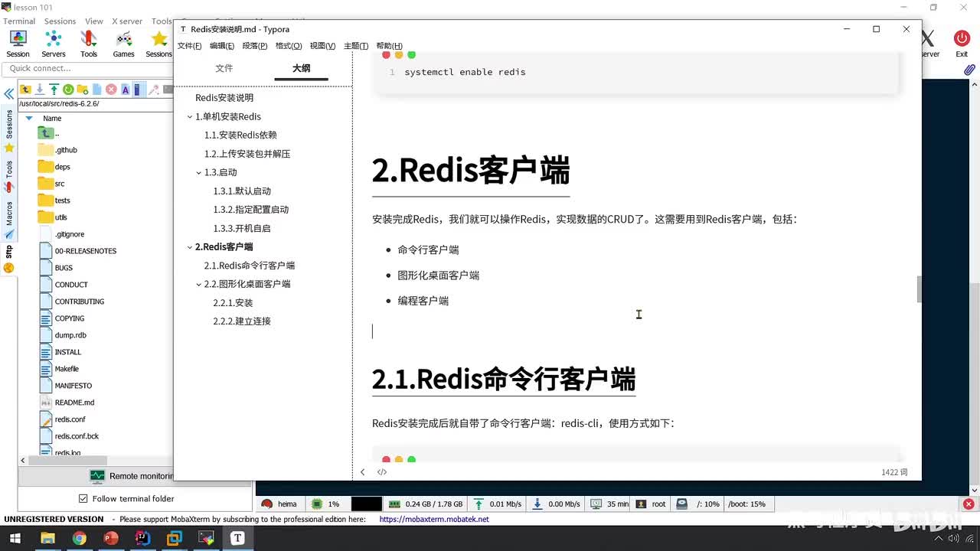Refresh the SFTP folder with green icon
Viewport: 980px width, 551px height.
pyautogui.click(x=68, y=90)
